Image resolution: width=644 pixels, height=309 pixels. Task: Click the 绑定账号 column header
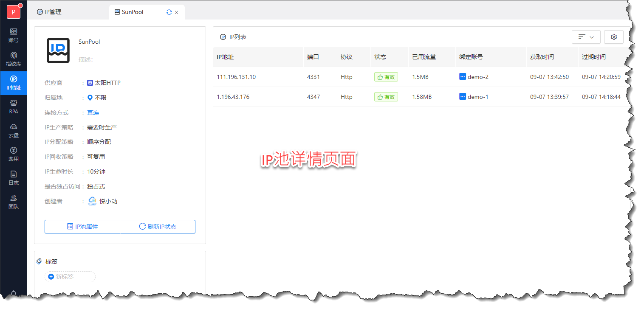[491, 57]
